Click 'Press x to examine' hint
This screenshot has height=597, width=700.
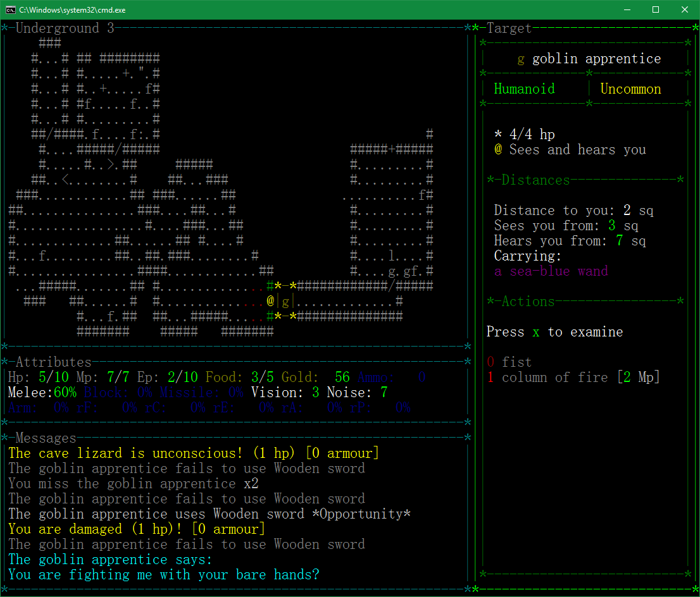coord(554,331)
